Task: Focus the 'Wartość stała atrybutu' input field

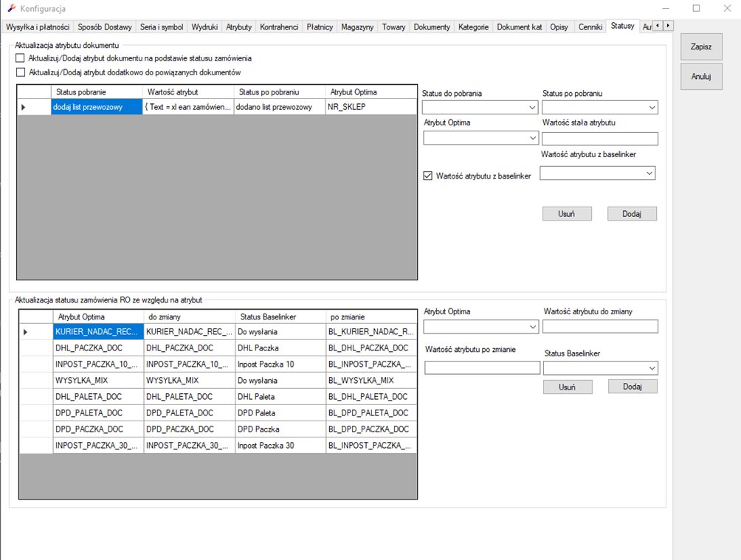Action: (x=600, y=139)
